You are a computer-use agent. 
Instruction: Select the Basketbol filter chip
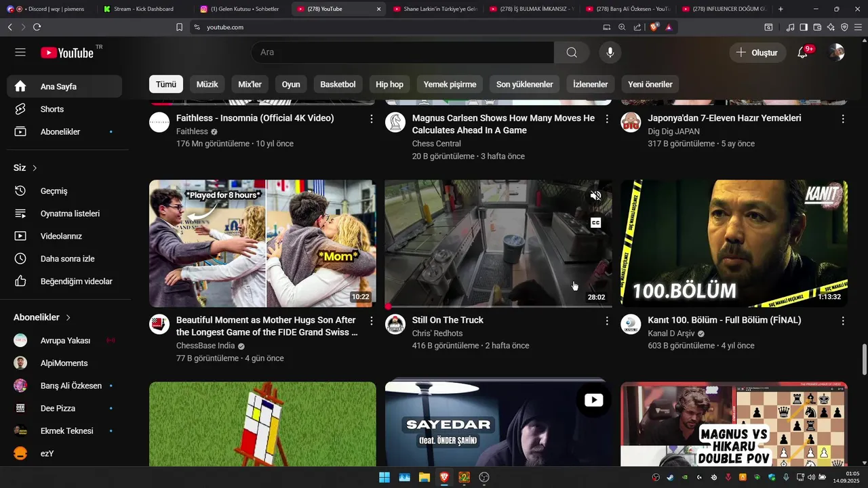[338, 84]
